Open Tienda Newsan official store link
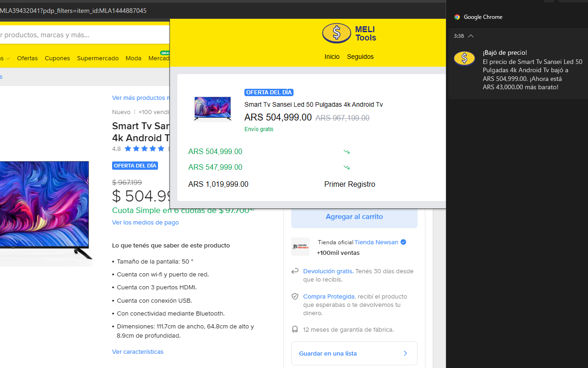 coord(376,242)
